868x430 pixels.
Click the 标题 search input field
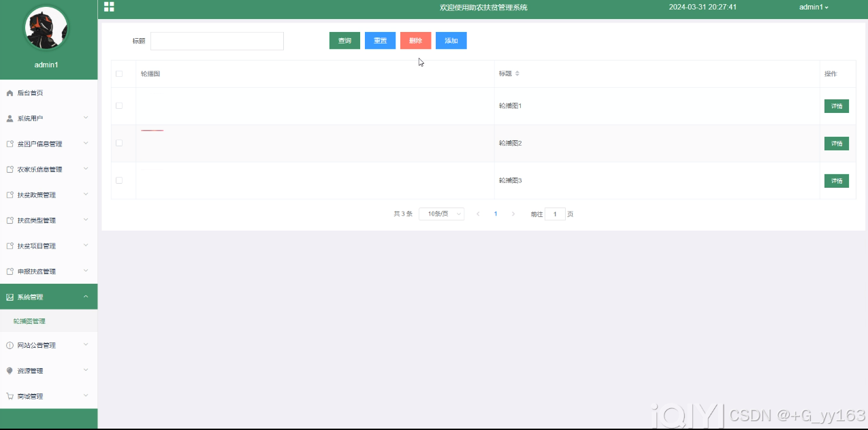click(217, 41)
